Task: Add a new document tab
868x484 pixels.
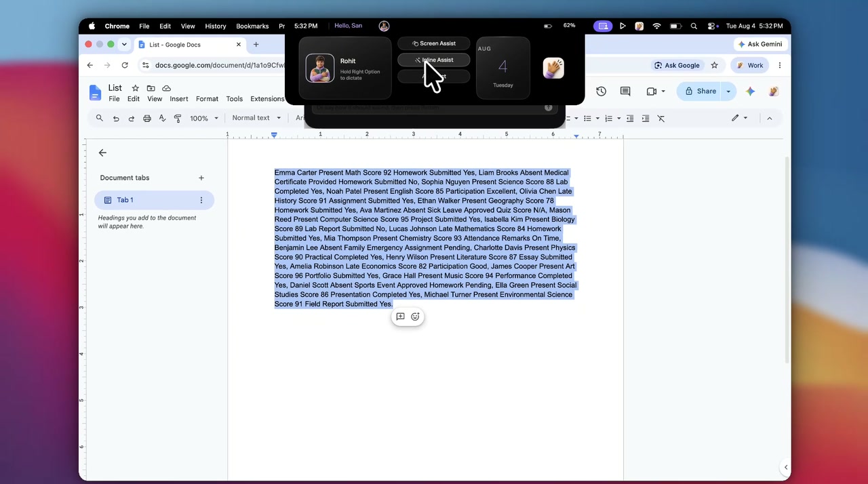Action: click(201, 178)
